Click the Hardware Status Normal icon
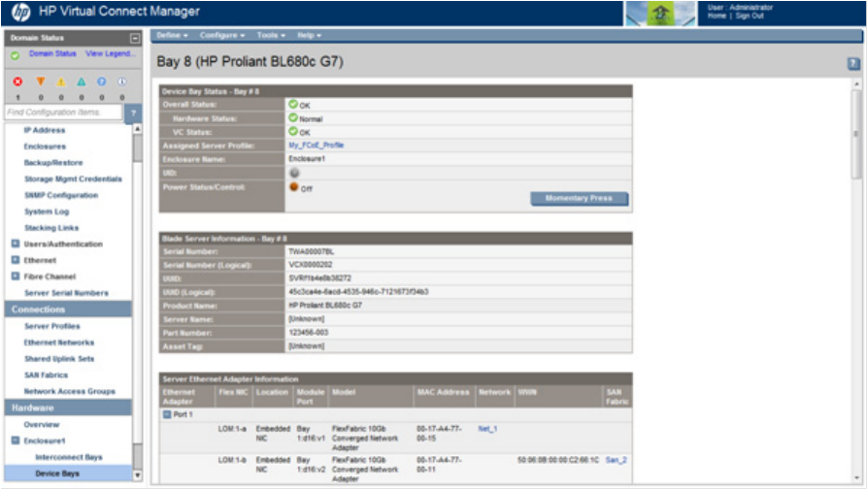The height and width of the screenshot is (490, 868). 293,117
